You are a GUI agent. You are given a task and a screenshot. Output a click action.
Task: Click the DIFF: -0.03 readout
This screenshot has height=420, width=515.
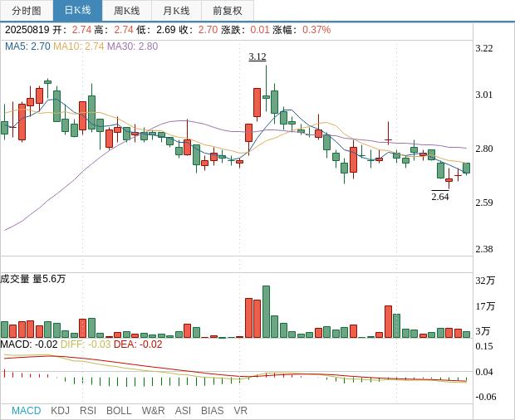click(86, 344)
